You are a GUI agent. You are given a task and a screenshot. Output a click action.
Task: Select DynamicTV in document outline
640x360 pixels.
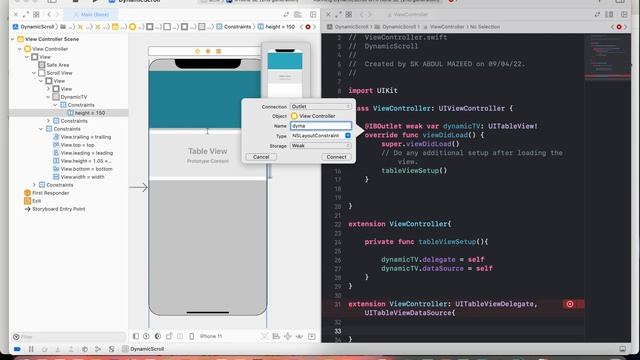70,97
